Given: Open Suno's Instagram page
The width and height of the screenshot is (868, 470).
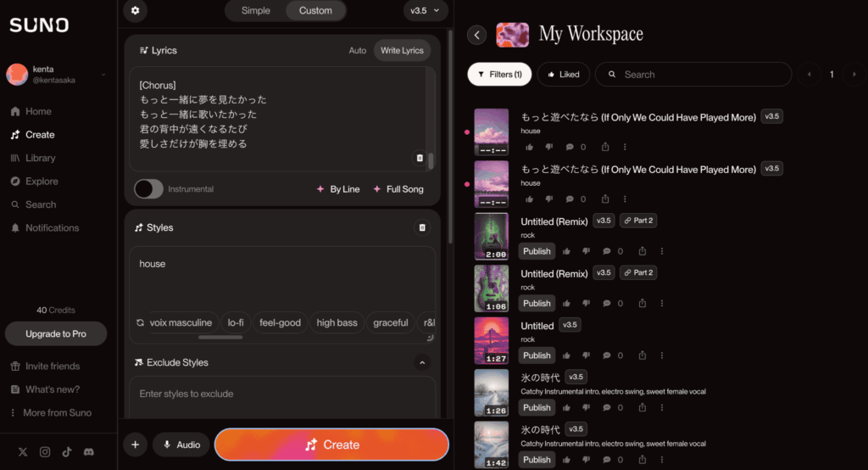Looking at the screenshot, I should [x=45, y=451].
